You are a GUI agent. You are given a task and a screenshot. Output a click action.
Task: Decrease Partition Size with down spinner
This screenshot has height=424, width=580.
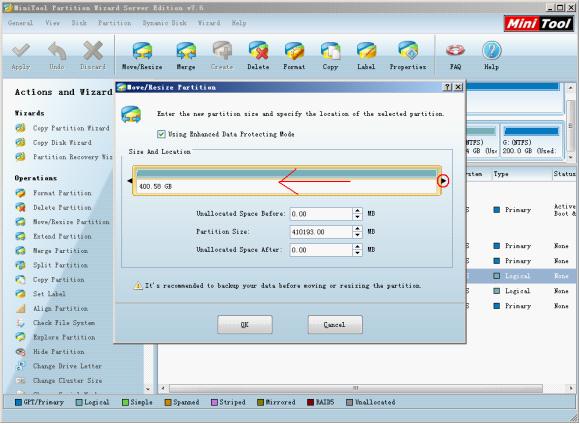pyautogui.click(x=357, y=235)
